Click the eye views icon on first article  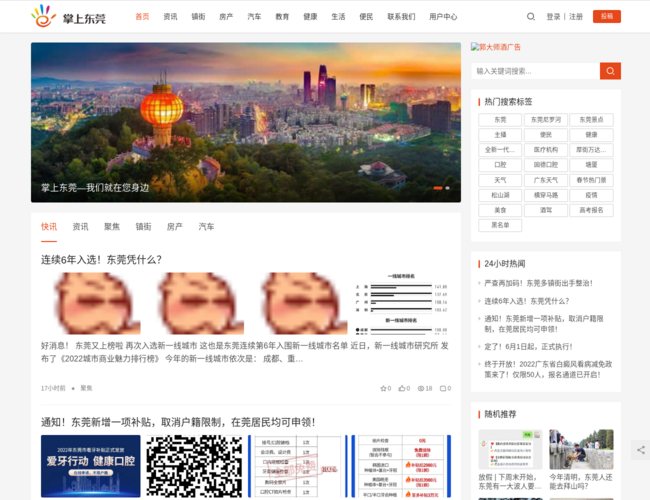click(x=421, y=388)
